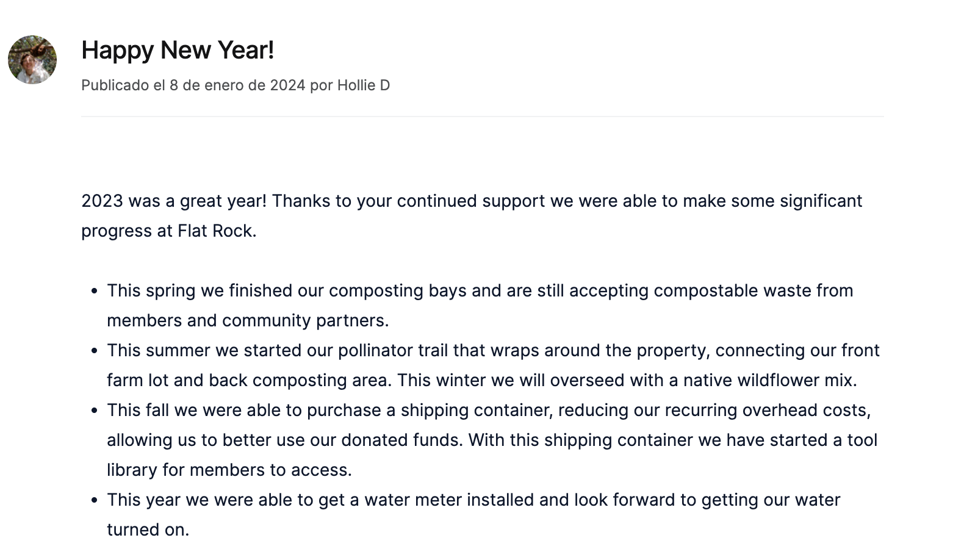
Task: Click the text 'progress at Flat Rock.'
Action: coord(169,231)
